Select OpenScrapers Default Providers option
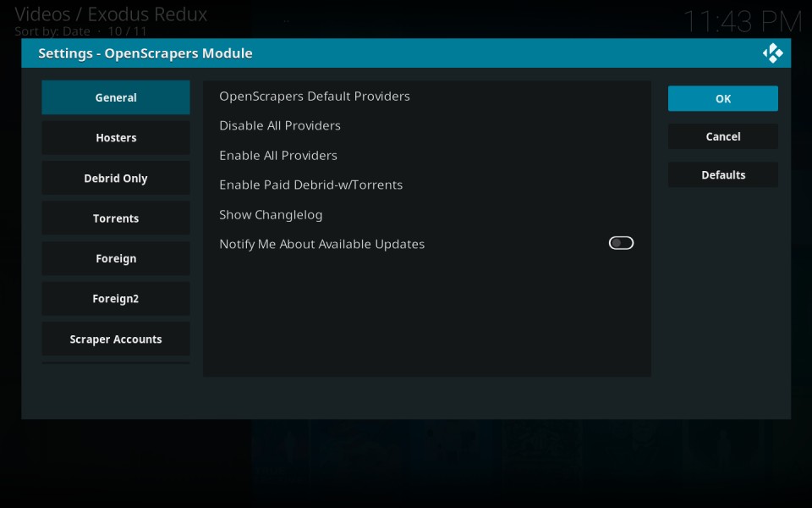The width and height of the screenshot is (812, 508). pyautogui.click(x=426, y=96)
